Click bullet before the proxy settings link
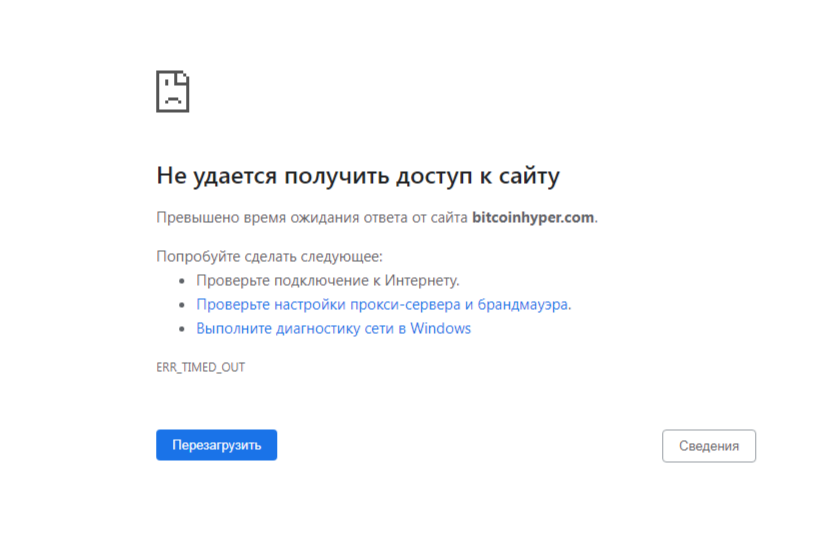This screenshot has height=536, width=817. pyautogui.click(x=182, y=305)
